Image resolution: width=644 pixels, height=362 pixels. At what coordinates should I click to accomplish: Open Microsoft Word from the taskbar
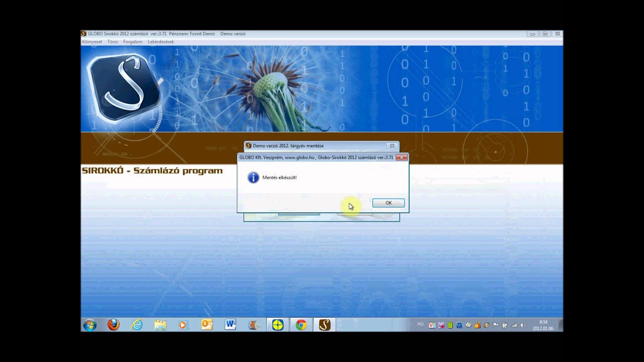(230, 325)
